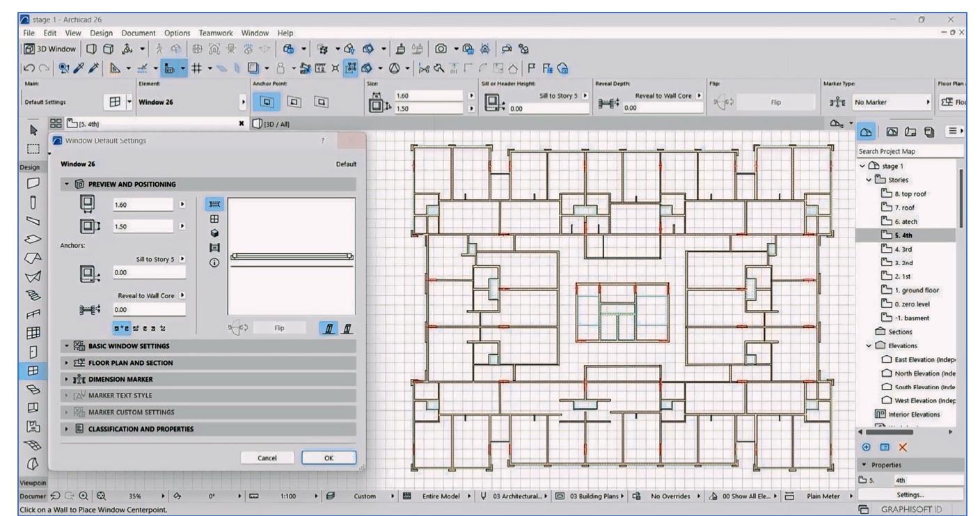
Task: Open the Document menu
Action: pyautogui.click(x=139, y=33)
